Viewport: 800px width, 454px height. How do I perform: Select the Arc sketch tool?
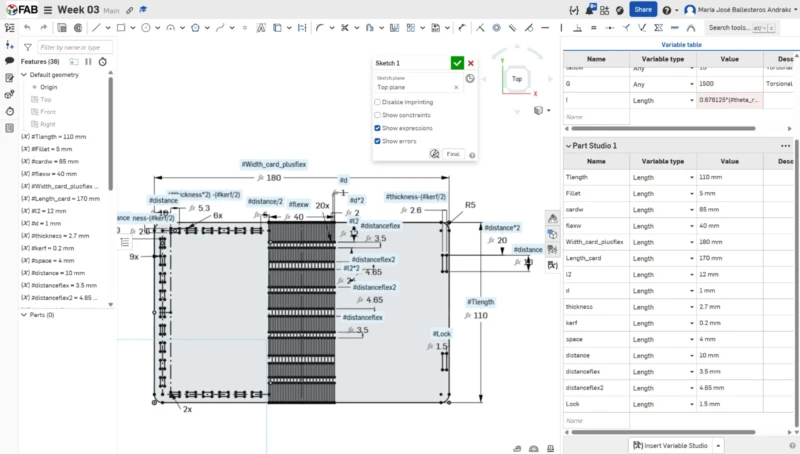point(170,28)
